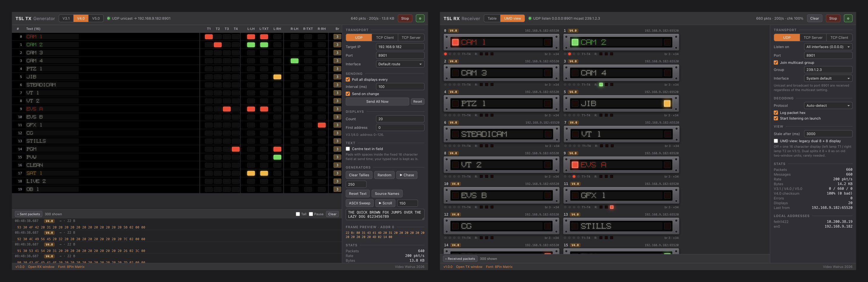The image size is (868, 282).
Task: Toggle the L-TXT cell on CAM 1 row
Action: (264, 37)
